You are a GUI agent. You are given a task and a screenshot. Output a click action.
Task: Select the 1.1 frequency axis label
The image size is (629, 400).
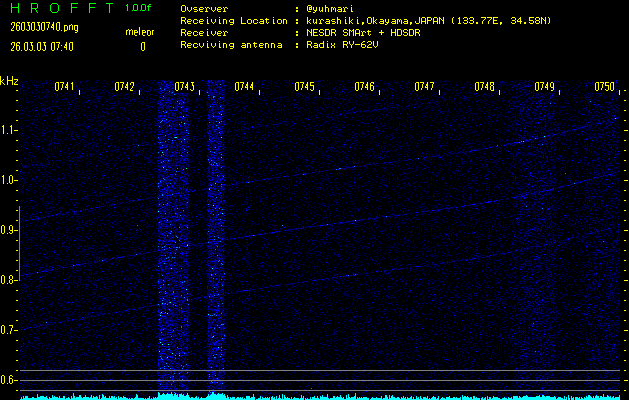9,130
